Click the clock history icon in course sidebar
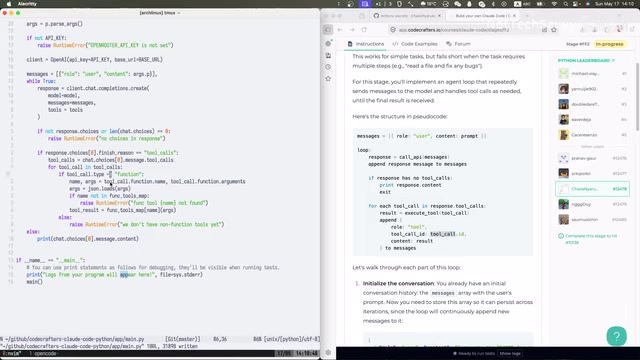 (x=328, y=67)
